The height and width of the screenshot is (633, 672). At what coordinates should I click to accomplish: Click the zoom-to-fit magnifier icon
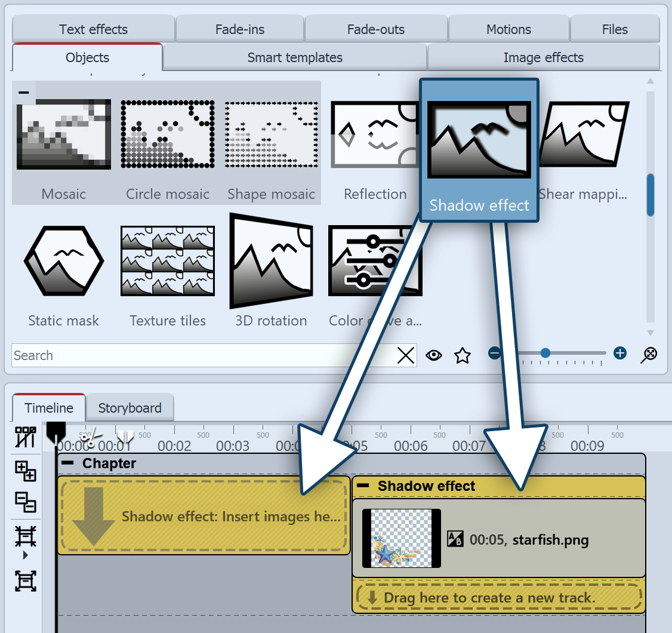pos(651,354)
